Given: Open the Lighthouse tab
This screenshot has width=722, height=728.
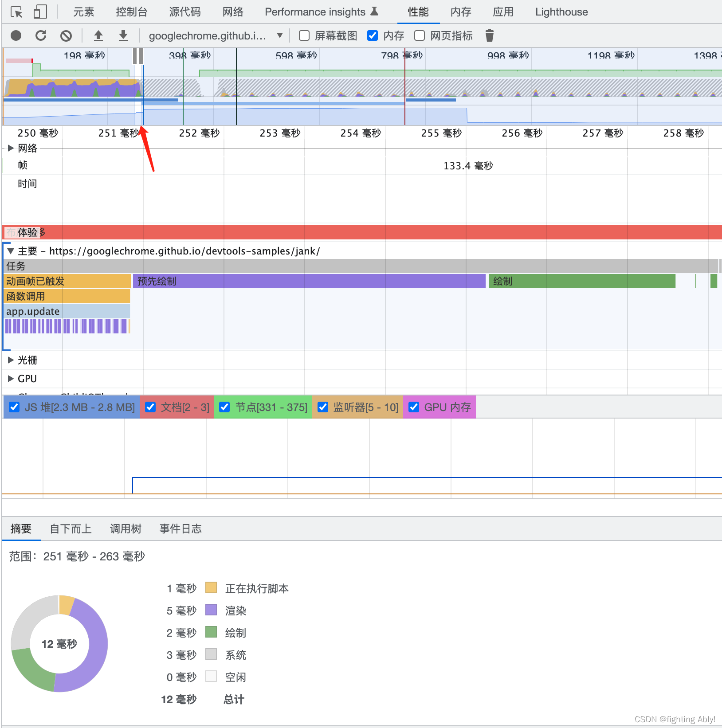Looking at the screenshot, I should (561, 12).
